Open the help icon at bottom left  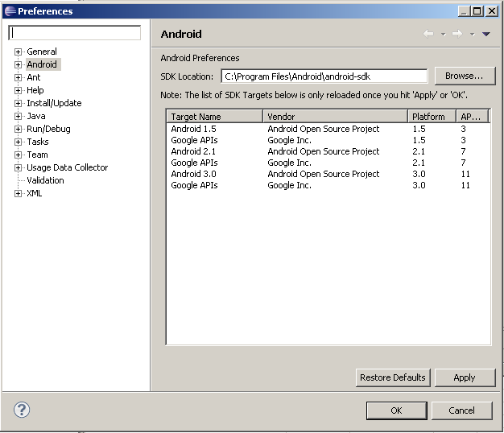click(22, 410)
